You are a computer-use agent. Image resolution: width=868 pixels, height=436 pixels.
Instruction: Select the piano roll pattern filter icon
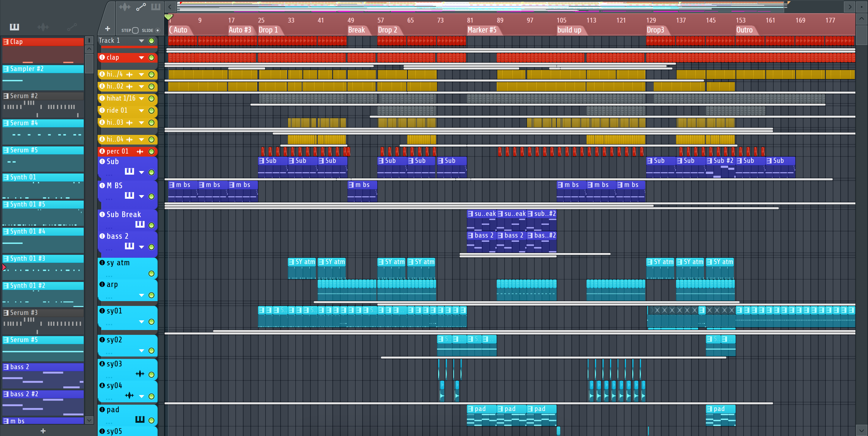tap(14, 27)
